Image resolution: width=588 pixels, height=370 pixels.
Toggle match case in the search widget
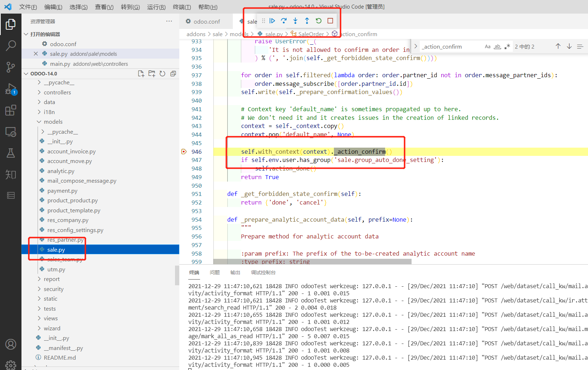click(x=488, y=46)
